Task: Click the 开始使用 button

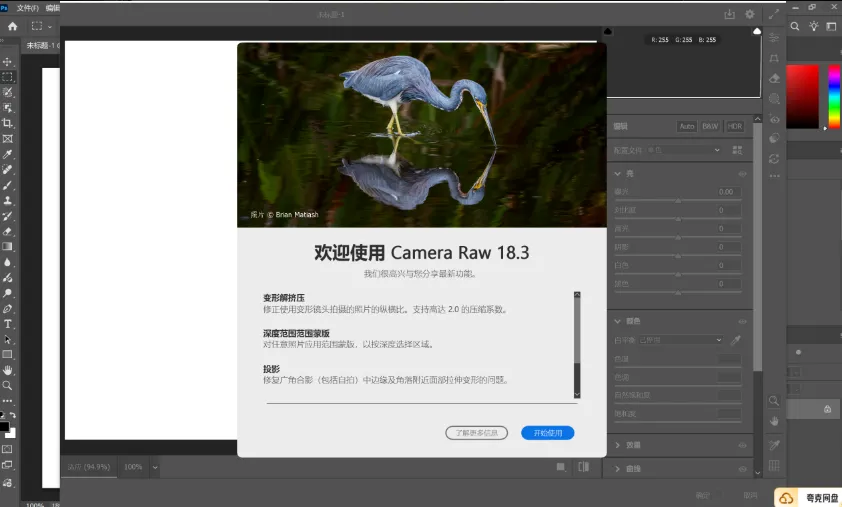Action: [548, 433]
